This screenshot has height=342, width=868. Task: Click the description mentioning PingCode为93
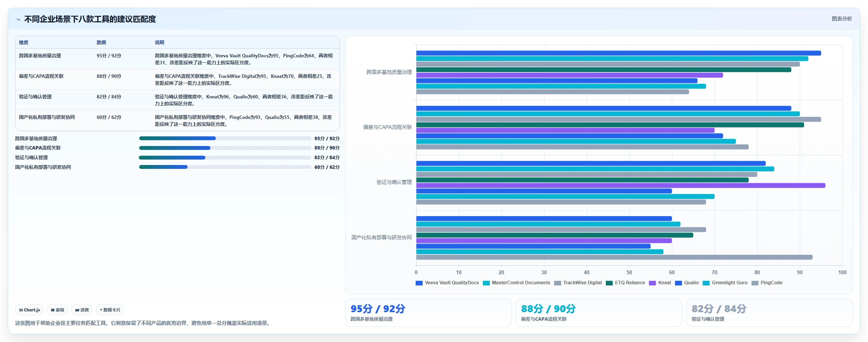(x=243, y=121)
